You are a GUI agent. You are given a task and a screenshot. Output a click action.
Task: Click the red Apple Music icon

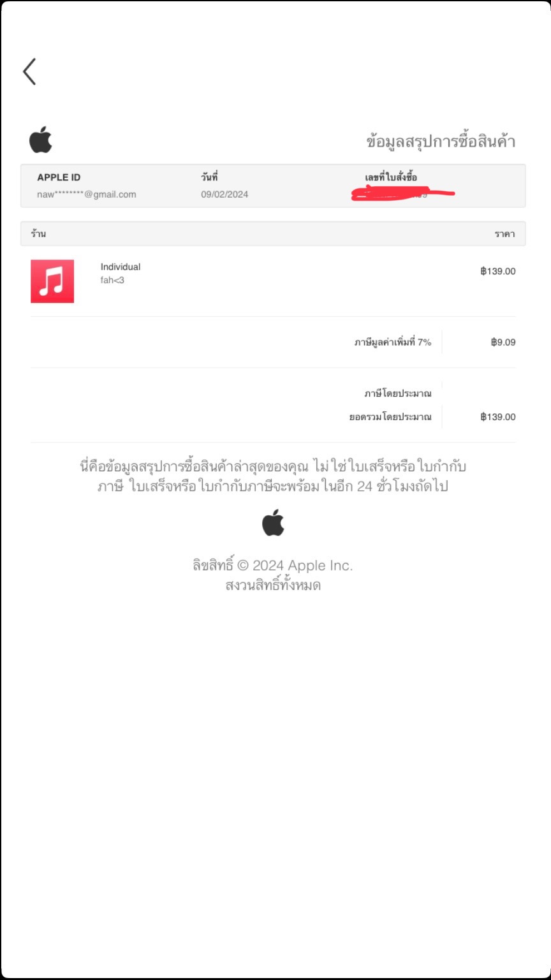[52, 281]
